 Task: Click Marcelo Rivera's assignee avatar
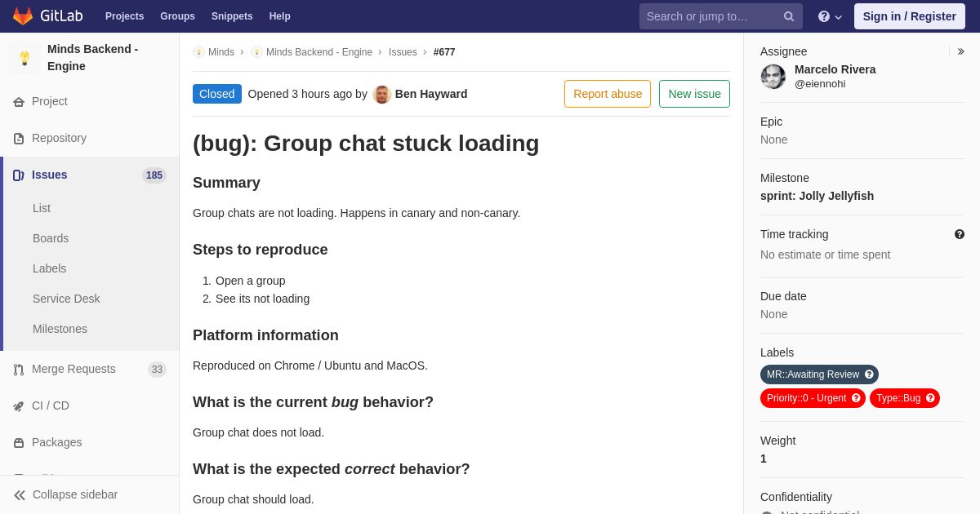[x=773, y=77]
